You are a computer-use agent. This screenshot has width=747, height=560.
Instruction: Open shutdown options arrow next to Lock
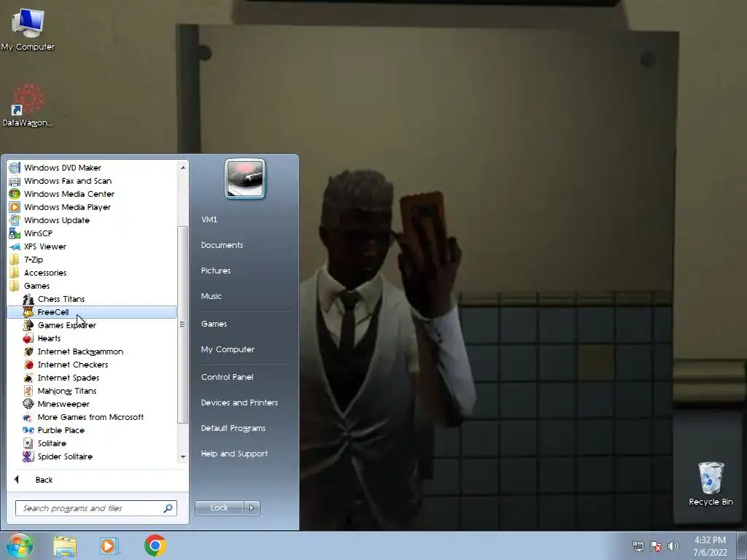click(x=252, y=507)
